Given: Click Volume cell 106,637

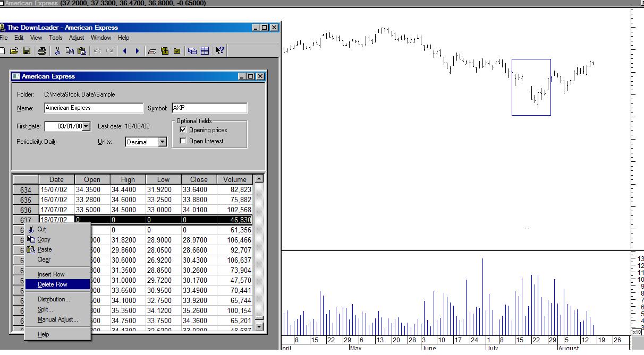Looking at the screenshot, I should (235, 260).
